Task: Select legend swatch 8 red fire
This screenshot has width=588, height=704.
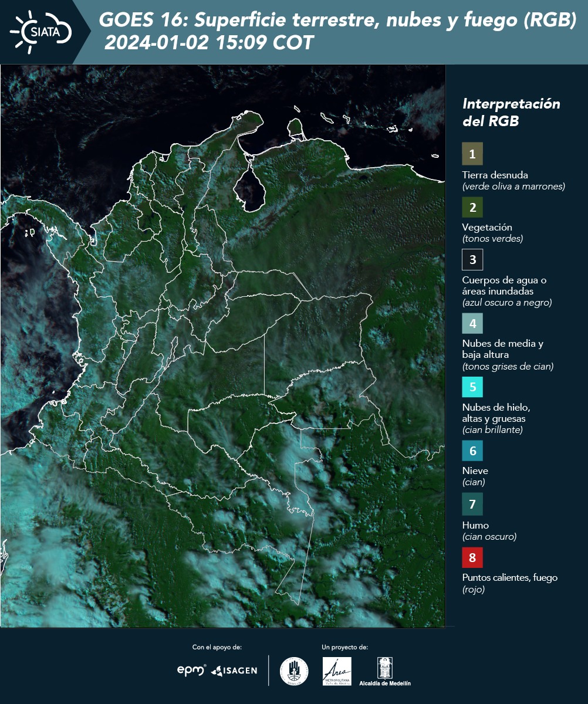Action: coord(472,557)
